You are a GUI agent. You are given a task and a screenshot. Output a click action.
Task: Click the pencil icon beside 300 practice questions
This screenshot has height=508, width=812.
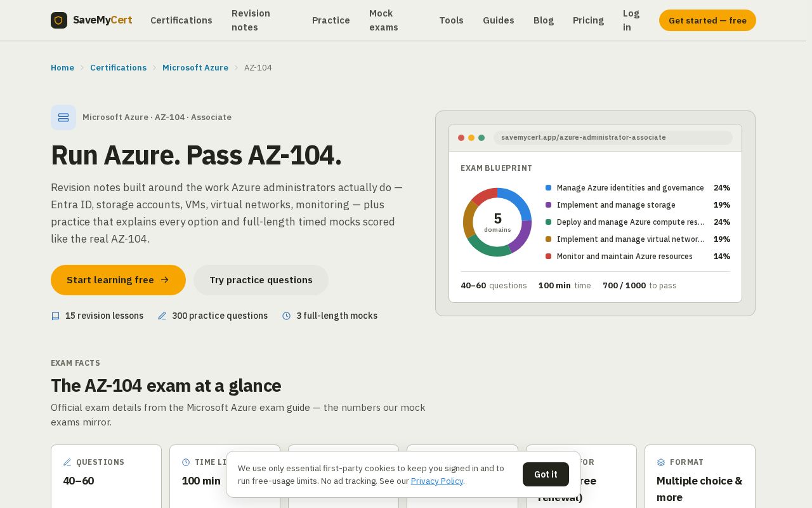[x=162, y=316]
